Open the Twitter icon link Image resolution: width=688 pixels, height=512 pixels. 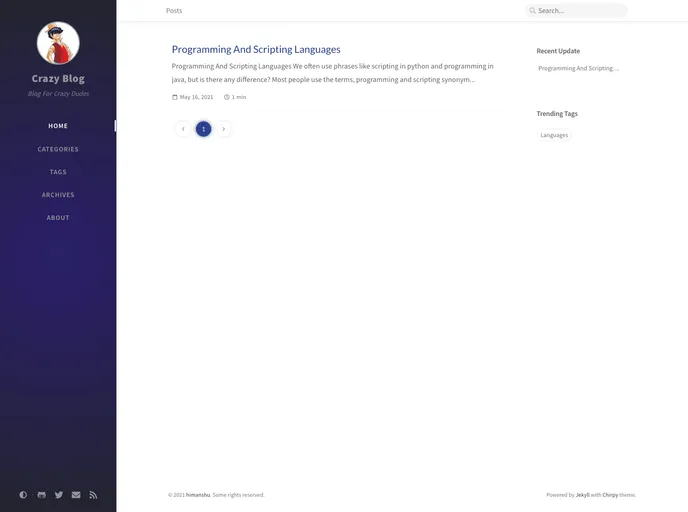(x=58, y=494)
